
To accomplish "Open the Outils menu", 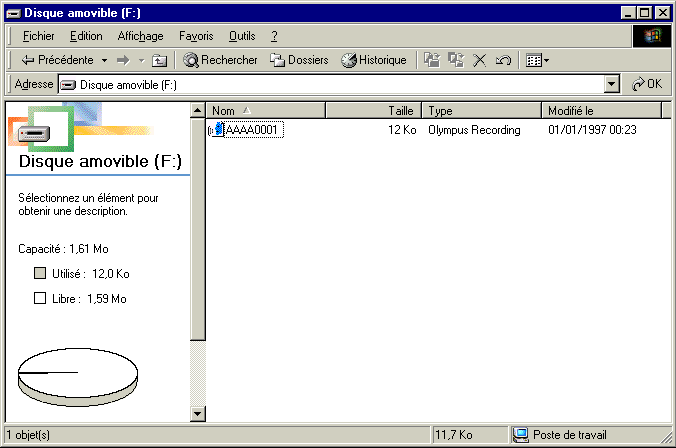I will coord(242,36).
